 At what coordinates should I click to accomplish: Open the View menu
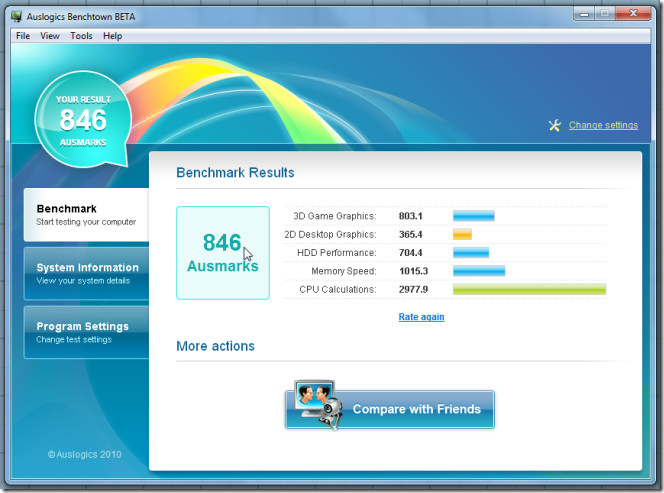coord(50,36)
